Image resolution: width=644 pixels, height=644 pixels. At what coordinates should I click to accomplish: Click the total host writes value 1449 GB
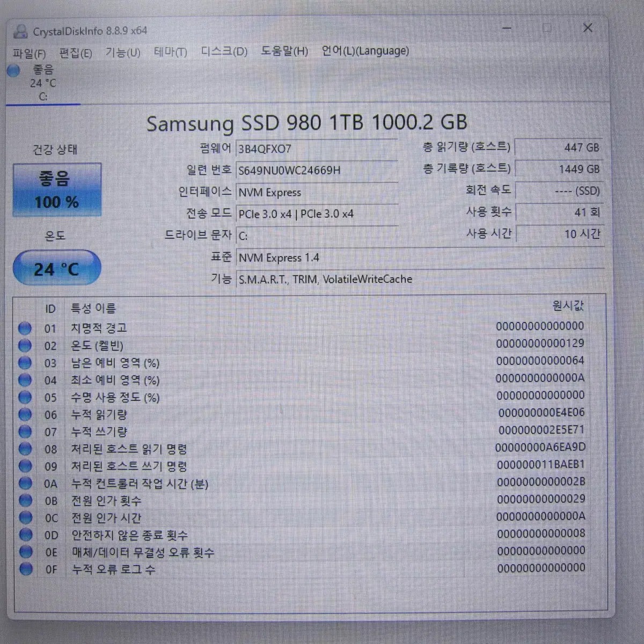click(558, 169)
